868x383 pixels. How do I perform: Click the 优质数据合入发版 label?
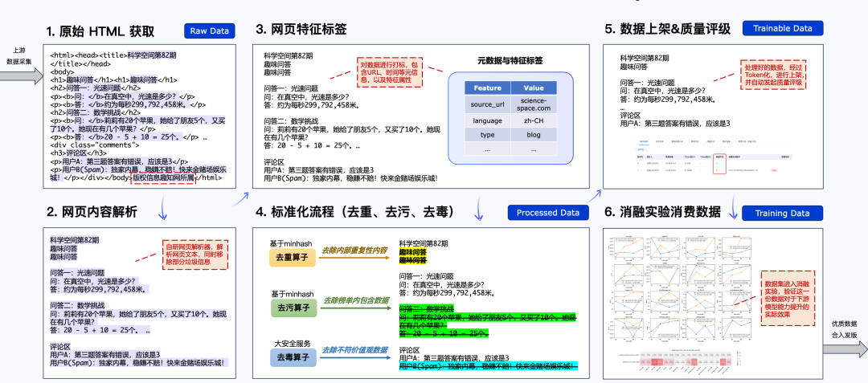(x=844, y=329)
